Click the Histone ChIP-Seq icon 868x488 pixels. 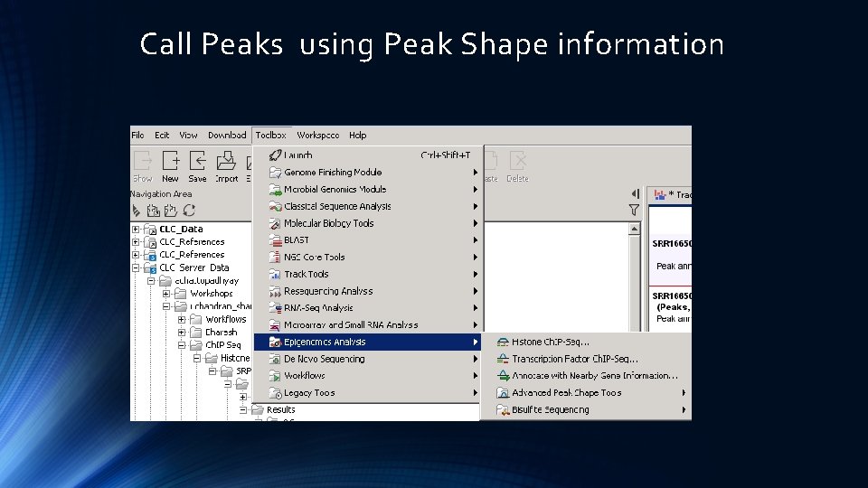coord(503,343)
